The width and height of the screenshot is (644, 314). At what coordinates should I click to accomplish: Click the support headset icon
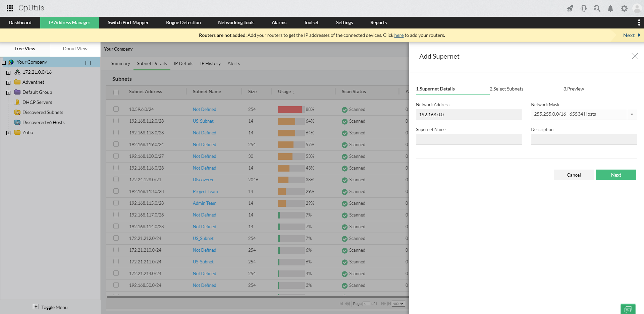point(584,8)
